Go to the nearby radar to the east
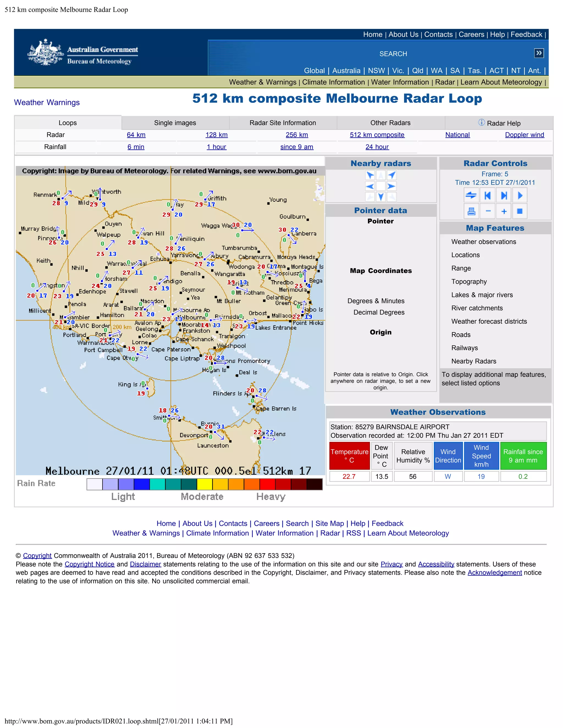Viewport: 563px width, 728px height. click(x=391, y=186)
